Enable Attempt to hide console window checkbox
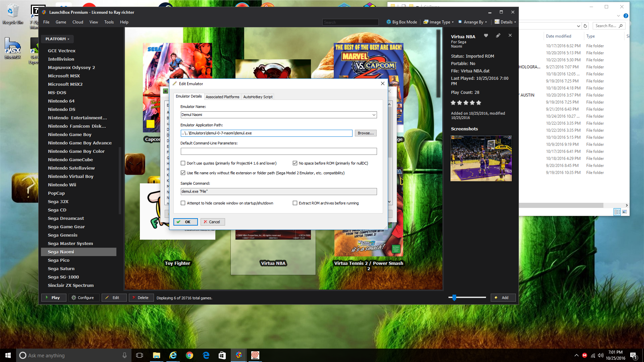Image resolution: width=644 pixels, height=362 pixels. (x=183, y=203)
